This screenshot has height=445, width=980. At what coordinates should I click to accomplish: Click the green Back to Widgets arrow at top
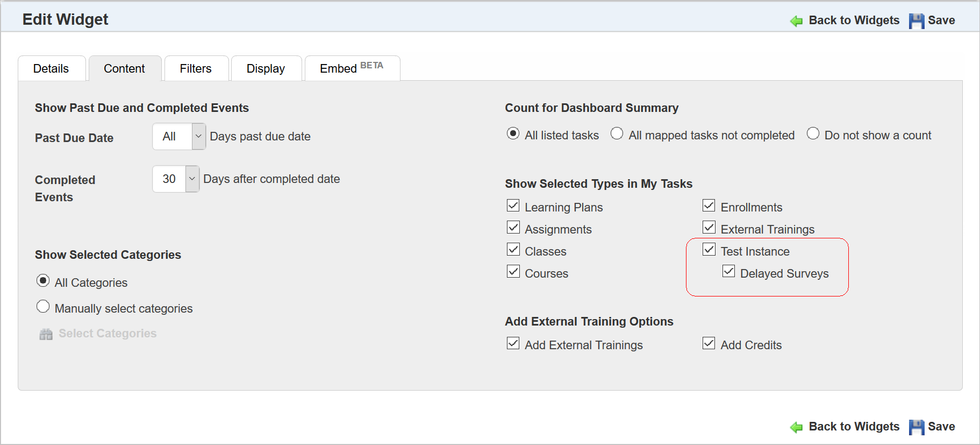point(796,21)
